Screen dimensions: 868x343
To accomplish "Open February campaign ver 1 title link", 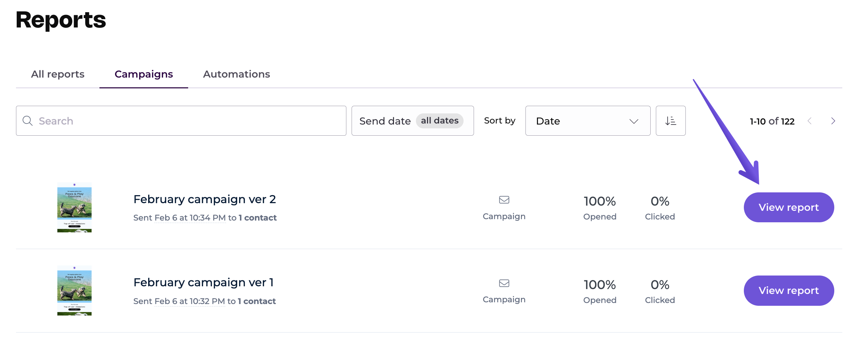I will coord(203,282).
